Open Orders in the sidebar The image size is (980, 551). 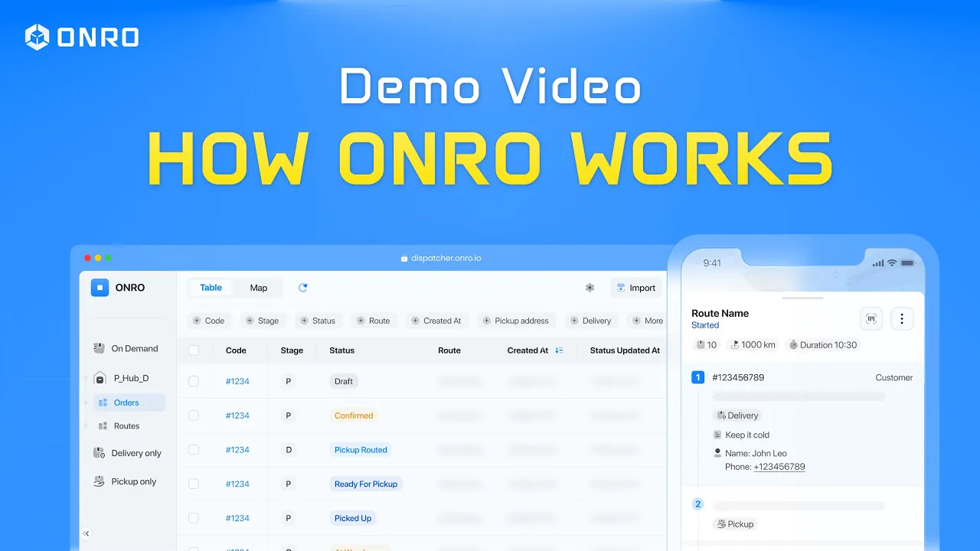(129, 403)
